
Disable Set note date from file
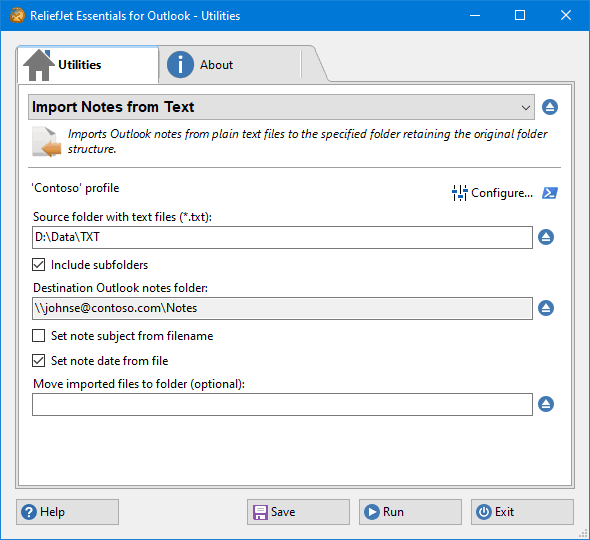[x=38, y=361]
